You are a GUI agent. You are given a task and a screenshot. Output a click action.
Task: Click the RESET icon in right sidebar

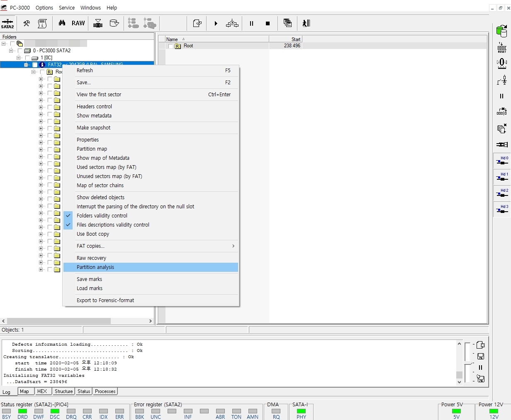coord(501,47)
